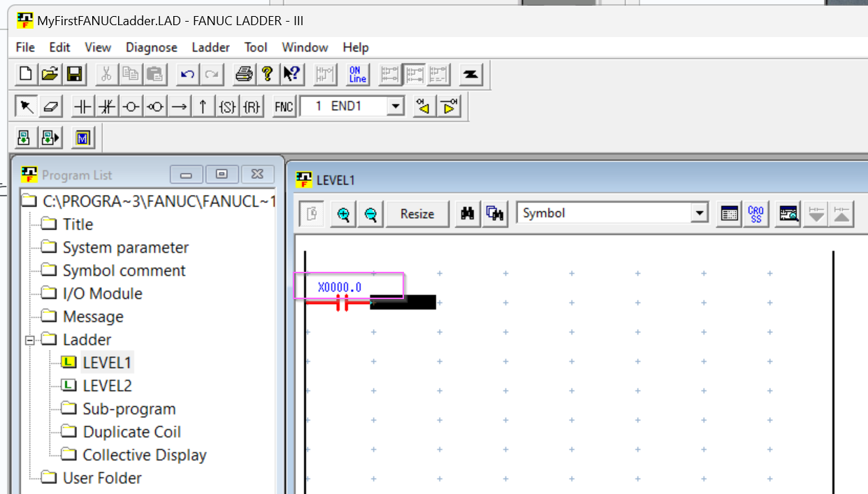Click the FNC function instruction button

click(284, 107)
